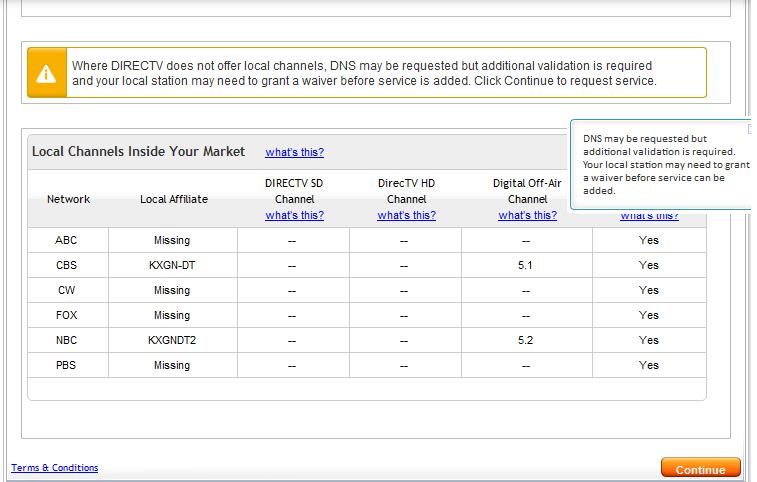Click the 5.2 off-air channel value

(525, 340)
